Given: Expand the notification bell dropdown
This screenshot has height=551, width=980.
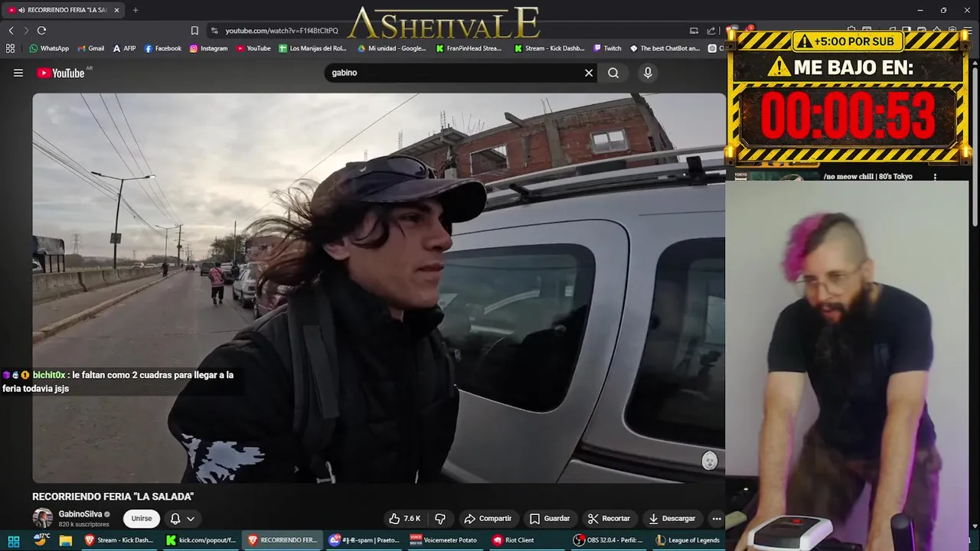Looking at the screenshot, I should point(182,518).
